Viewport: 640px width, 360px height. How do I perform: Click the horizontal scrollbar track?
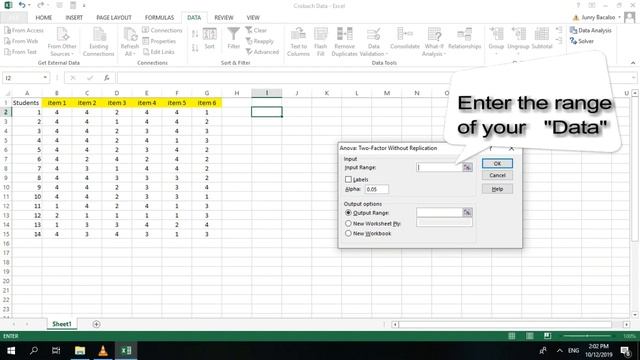[x=505, y=324]
